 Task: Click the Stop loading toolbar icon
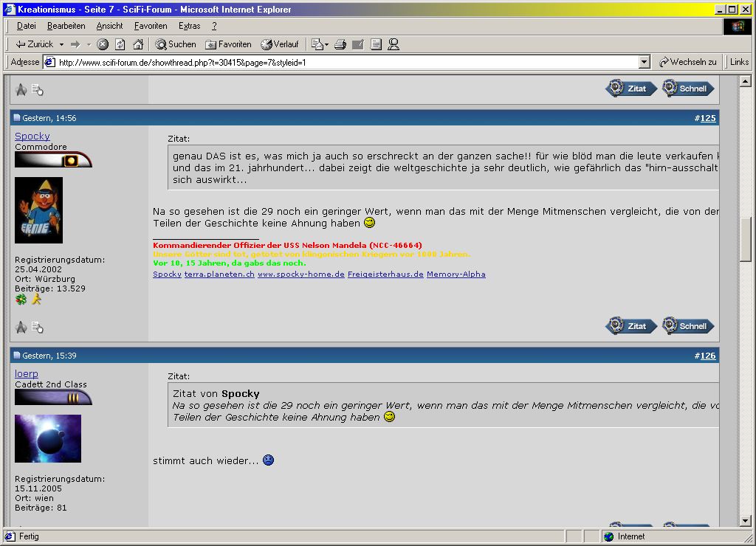pyautogui.click(x=103, y=44)
